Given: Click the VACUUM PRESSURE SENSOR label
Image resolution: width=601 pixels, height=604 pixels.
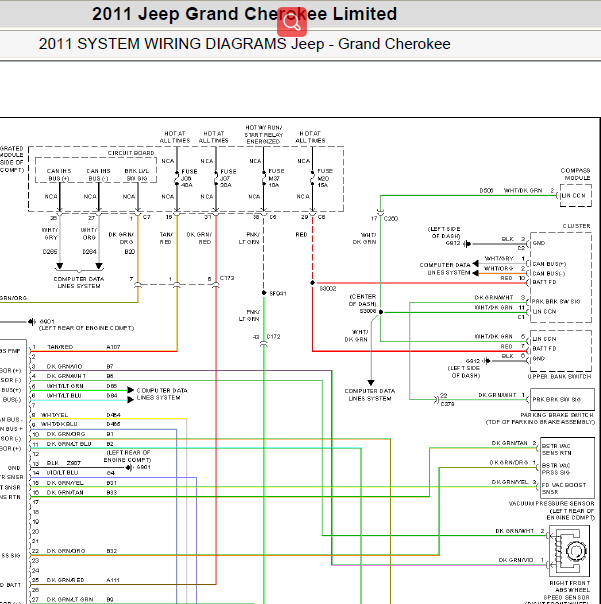Looking at the screenshot, I should (552, 503).
